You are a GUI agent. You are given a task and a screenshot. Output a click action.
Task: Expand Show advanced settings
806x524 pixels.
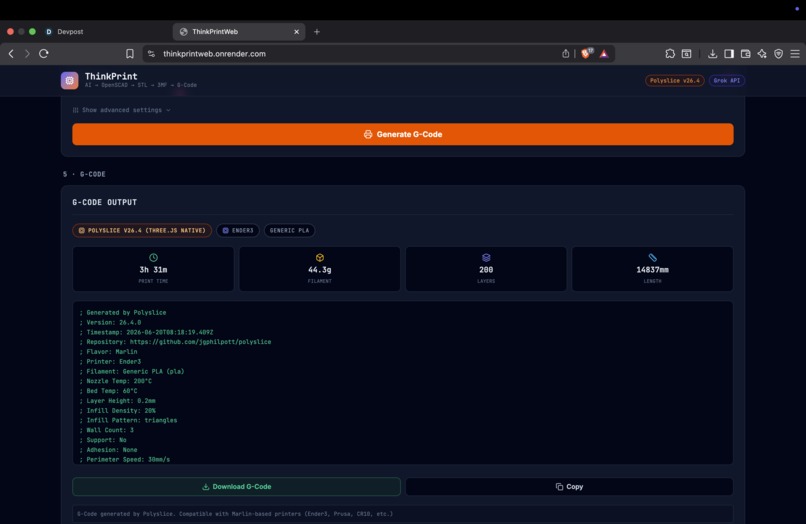coord(122,110)
